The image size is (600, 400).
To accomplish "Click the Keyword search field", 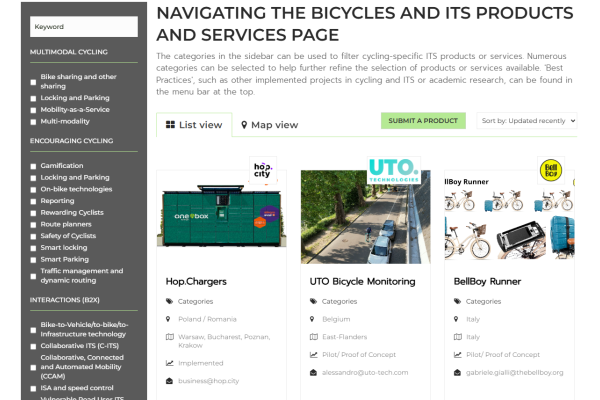I will pos(84,27).
